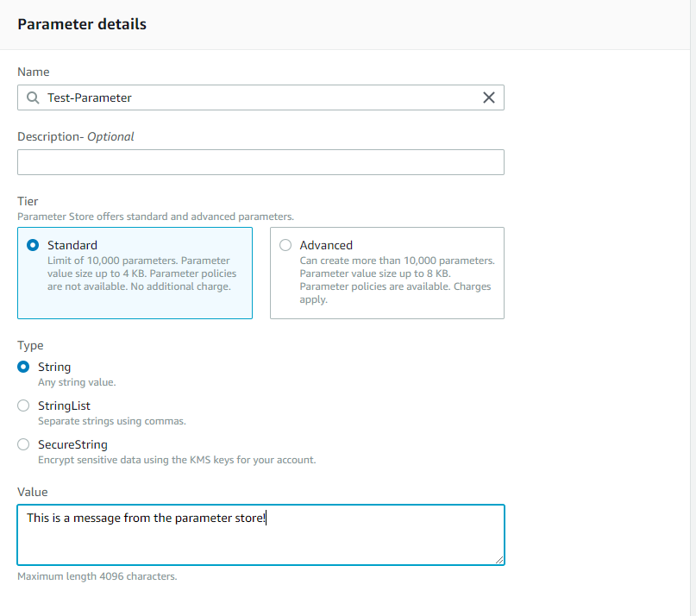Clear the Name field with the X icon

488,97
